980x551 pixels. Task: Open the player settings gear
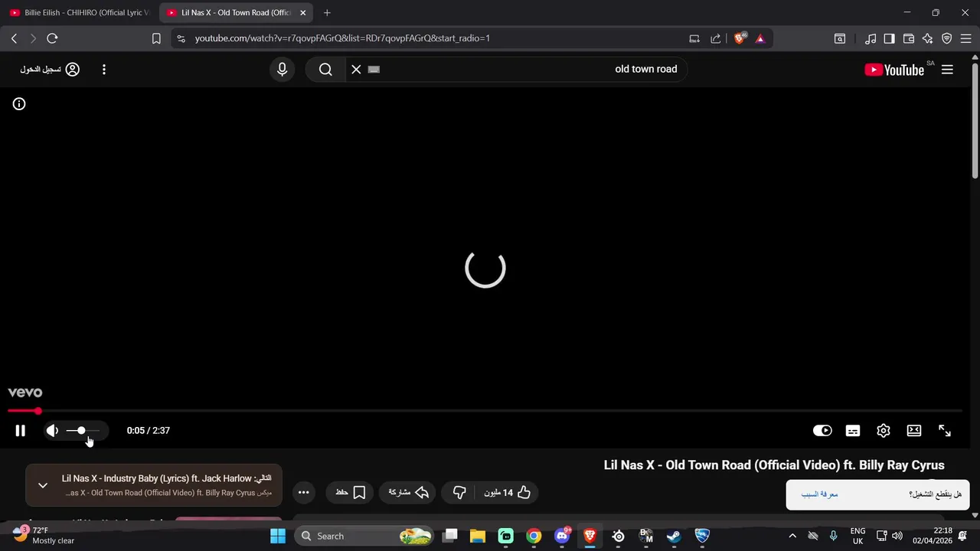pos(884,431)
